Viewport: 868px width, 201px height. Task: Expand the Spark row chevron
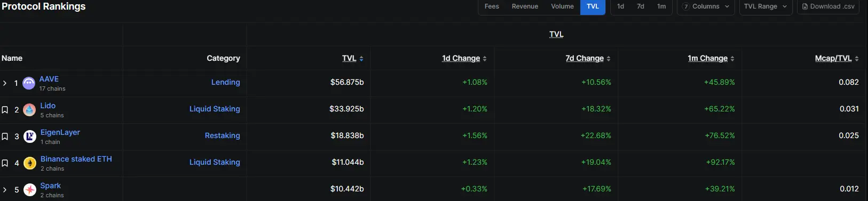pyautogui.click(x=5, y=190)
